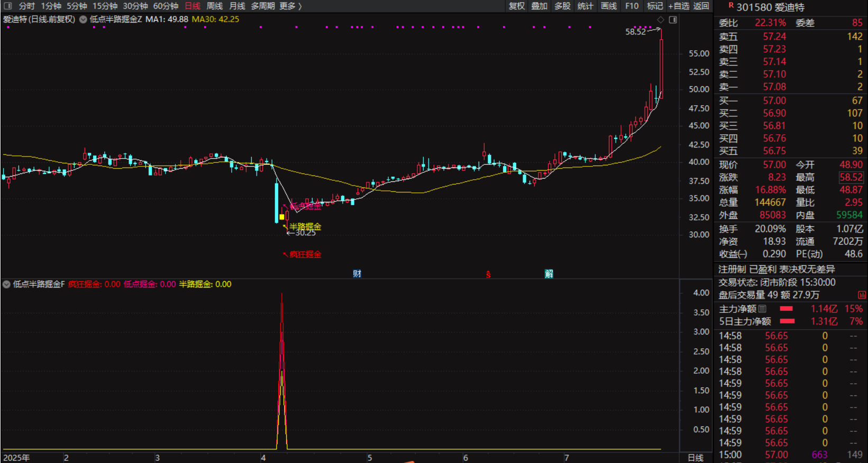Click the right panel layout icon
The width and height of the screenshot is (868, 463).
tap(673, 20)
